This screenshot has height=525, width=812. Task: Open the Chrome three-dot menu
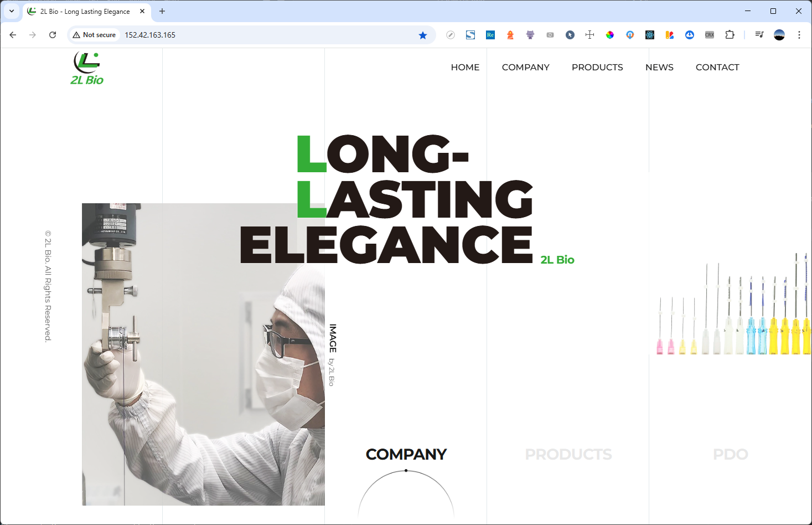[799, 35]
